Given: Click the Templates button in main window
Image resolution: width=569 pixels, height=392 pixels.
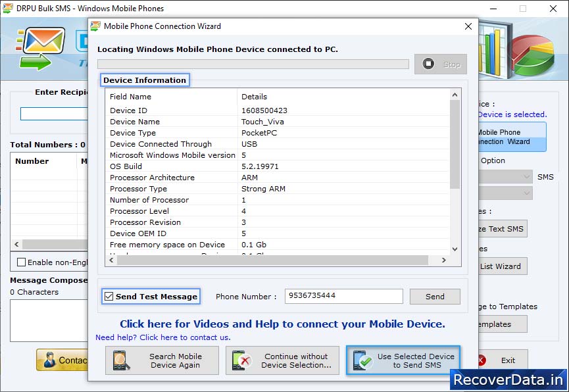Looking at the screenshot, I should (x=503, y=324).
